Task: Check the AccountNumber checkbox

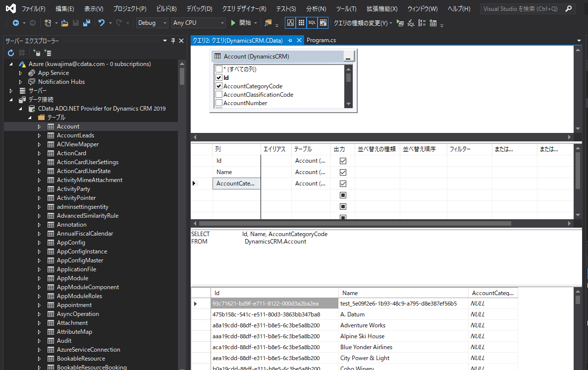Action: (x=219, y=103)
